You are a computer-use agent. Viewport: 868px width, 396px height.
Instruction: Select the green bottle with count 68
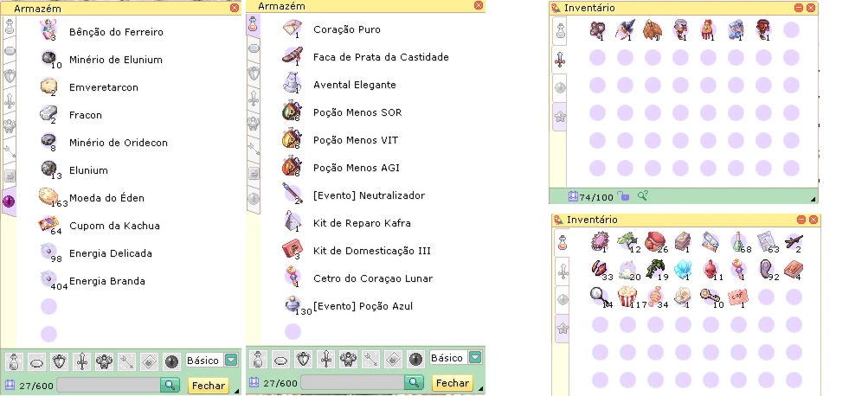coord(739,241)
